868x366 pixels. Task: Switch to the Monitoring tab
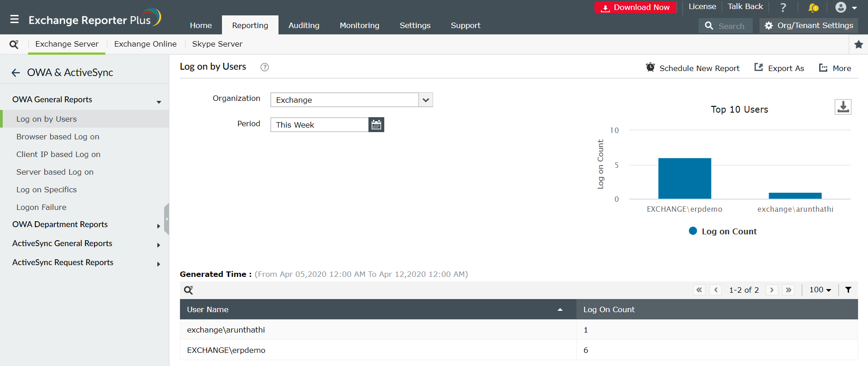(x=359, y=25)
